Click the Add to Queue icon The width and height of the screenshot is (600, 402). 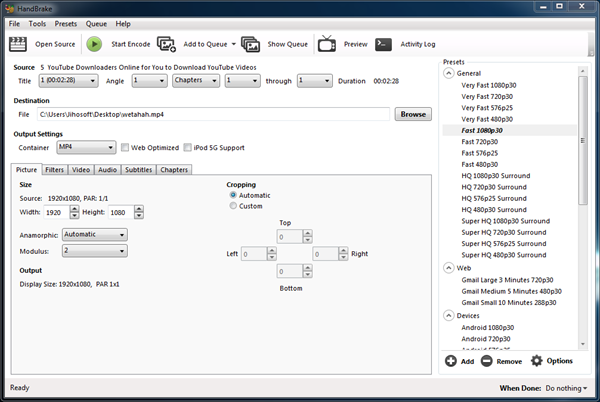point(166,44)
